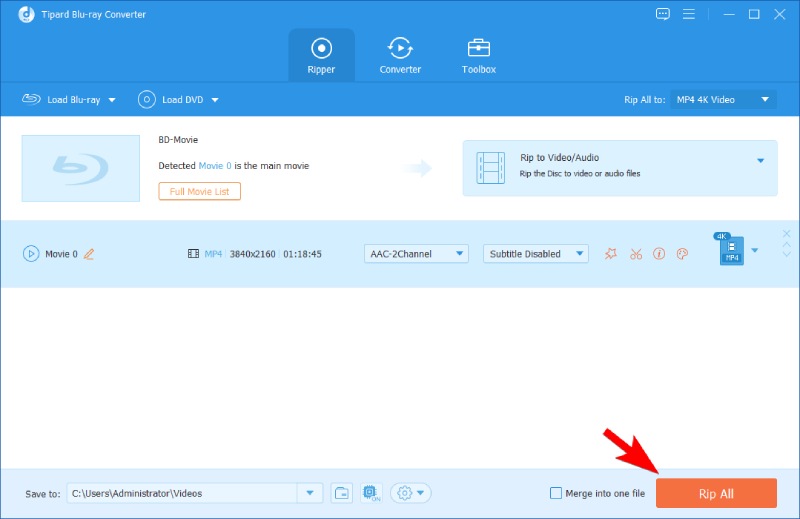Screen dimensions: 800x519
Task: Switch to the Ripper tab
Action: [321, 55]
